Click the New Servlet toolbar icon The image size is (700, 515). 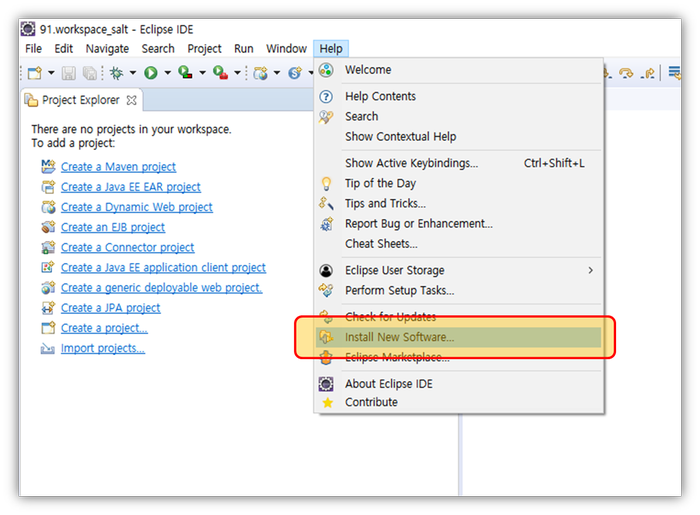coord(295,73)
